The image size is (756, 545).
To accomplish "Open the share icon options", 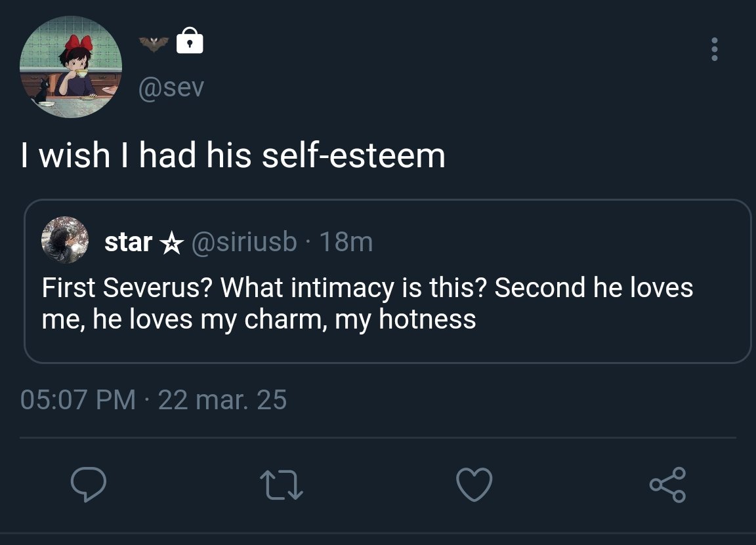I will (667, 485).
